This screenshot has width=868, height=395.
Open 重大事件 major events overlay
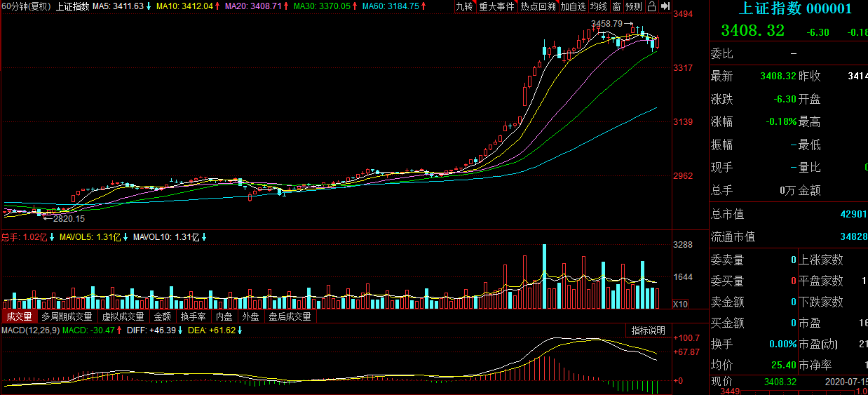(496, 6)
